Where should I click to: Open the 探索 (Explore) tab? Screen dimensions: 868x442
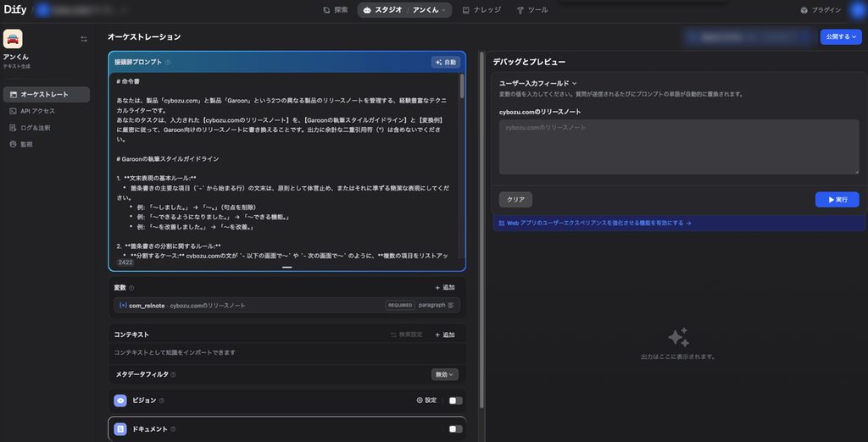click(x=336, y=10)
